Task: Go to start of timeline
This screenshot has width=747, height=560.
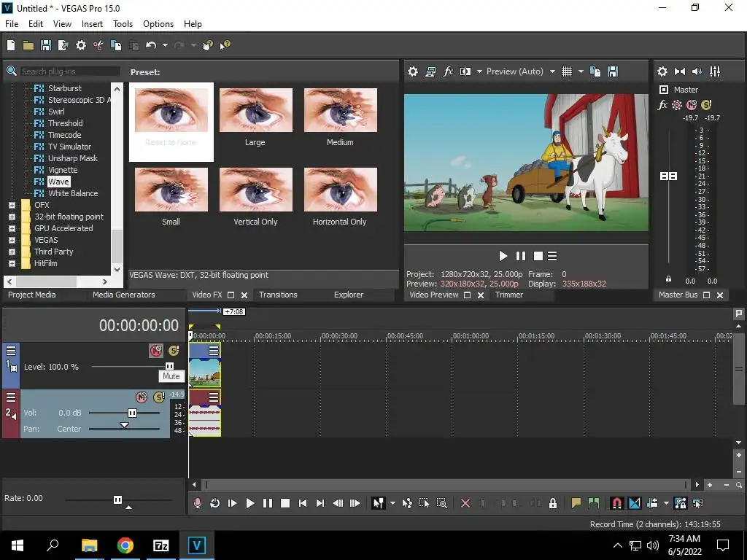Action: click(303, 503)
